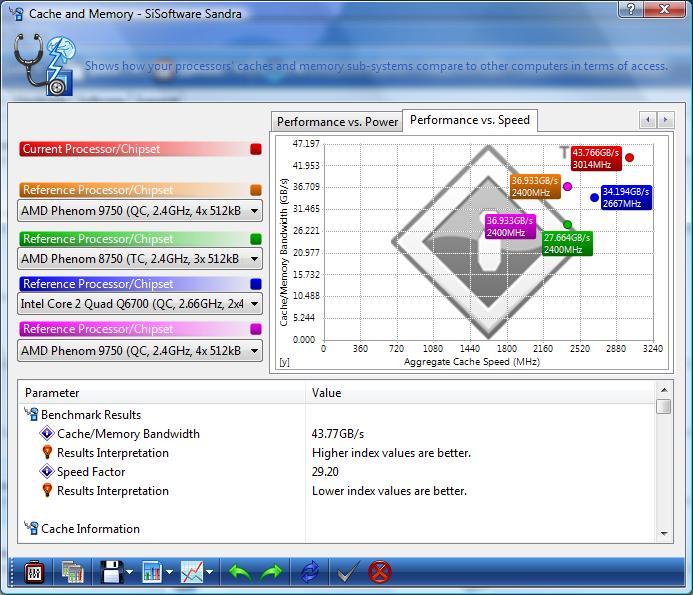This screenshot has height=595, width=693.
Task: Click the blue 34.194GB/s 2667MHz chart label
Action: coord(626,198)
